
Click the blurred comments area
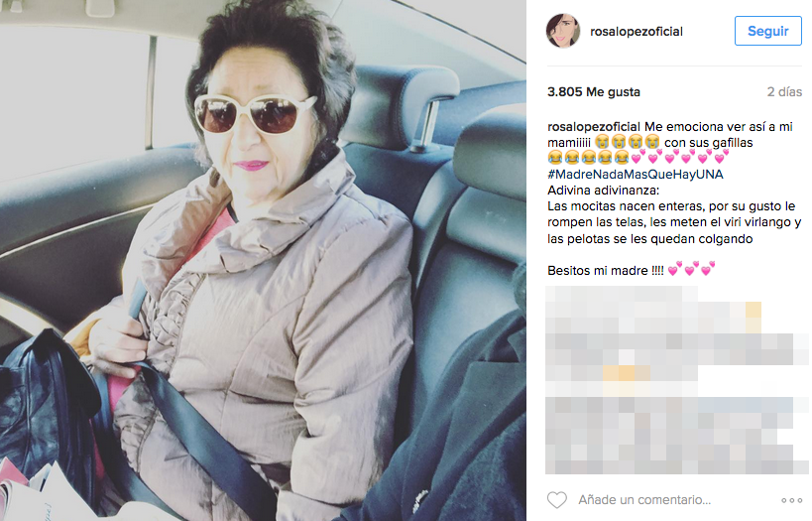tap(677, 380)
